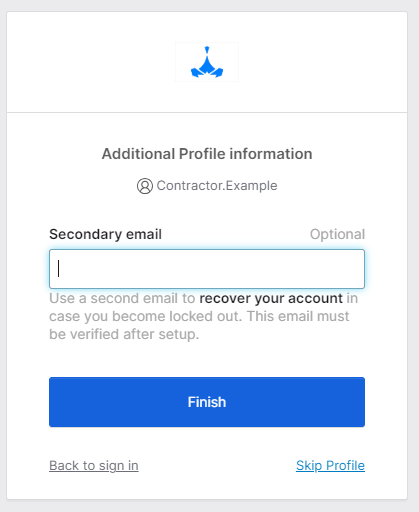Click the Additional Profile information heading
The width and height of the screenshot is (419, 512).
point(207,154)
